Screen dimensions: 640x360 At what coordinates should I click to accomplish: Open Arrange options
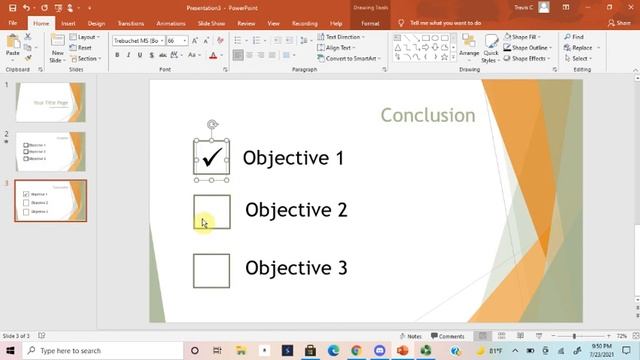(x=469, y=48)
